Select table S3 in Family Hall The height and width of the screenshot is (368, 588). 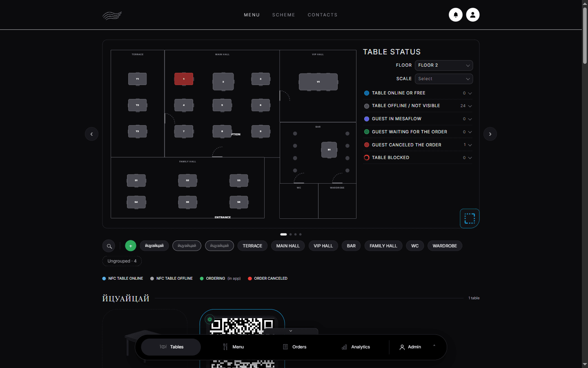(x=239, y=180)
